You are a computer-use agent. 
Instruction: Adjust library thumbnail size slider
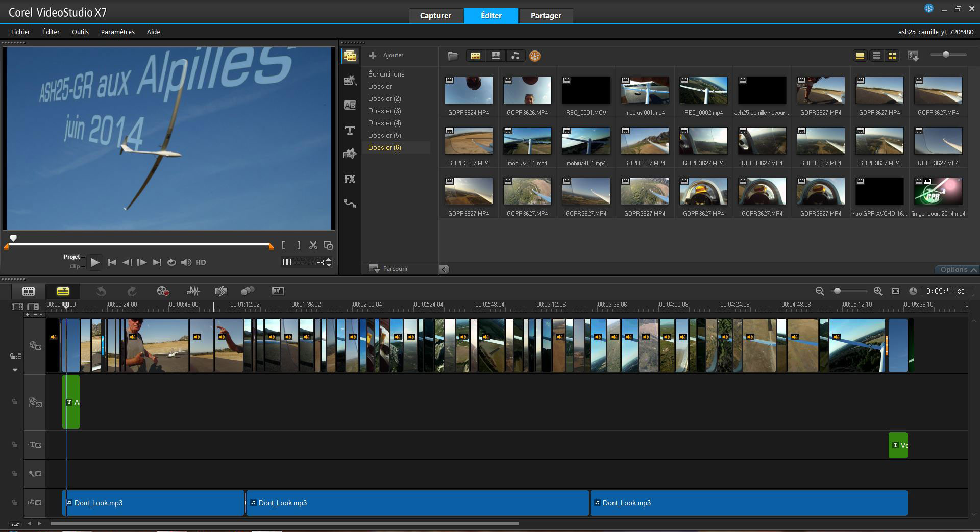click(948, 55)
